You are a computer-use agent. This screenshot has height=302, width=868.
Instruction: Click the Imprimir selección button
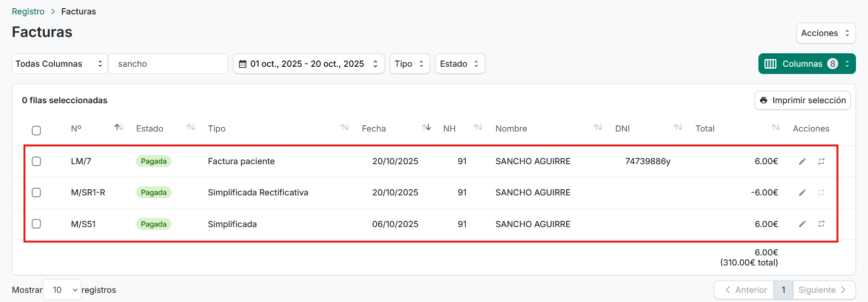[802, 100]
